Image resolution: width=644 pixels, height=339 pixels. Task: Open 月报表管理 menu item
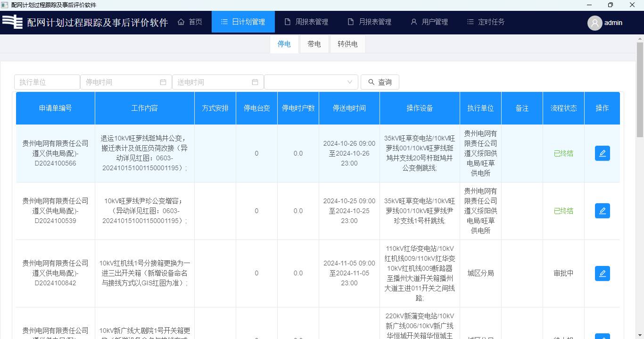pyautogui.click(x=370, y=22)
